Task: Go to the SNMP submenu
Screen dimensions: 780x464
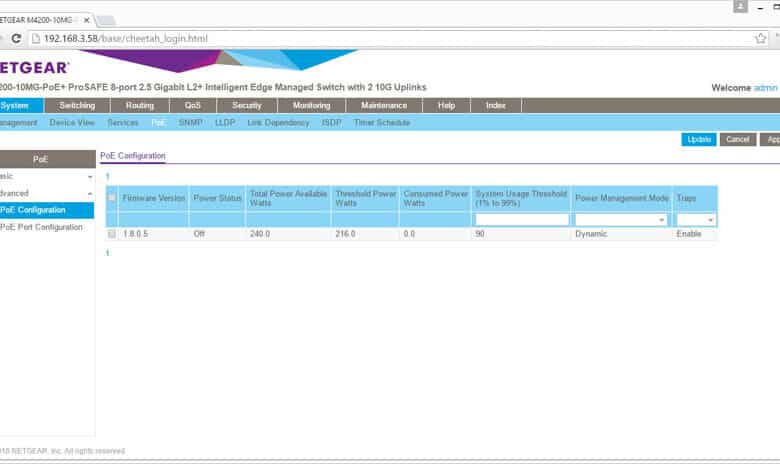Action: click(x=191, y=122)
